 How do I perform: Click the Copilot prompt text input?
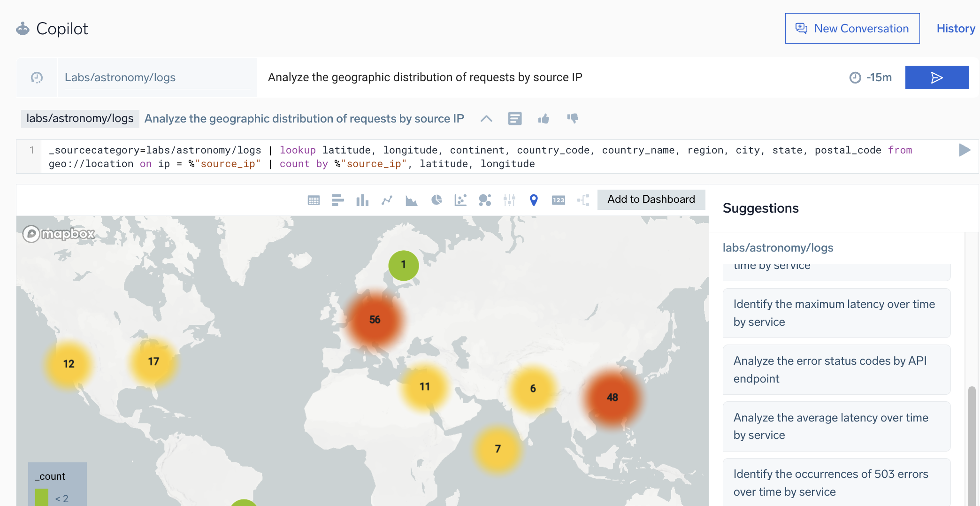549,77
